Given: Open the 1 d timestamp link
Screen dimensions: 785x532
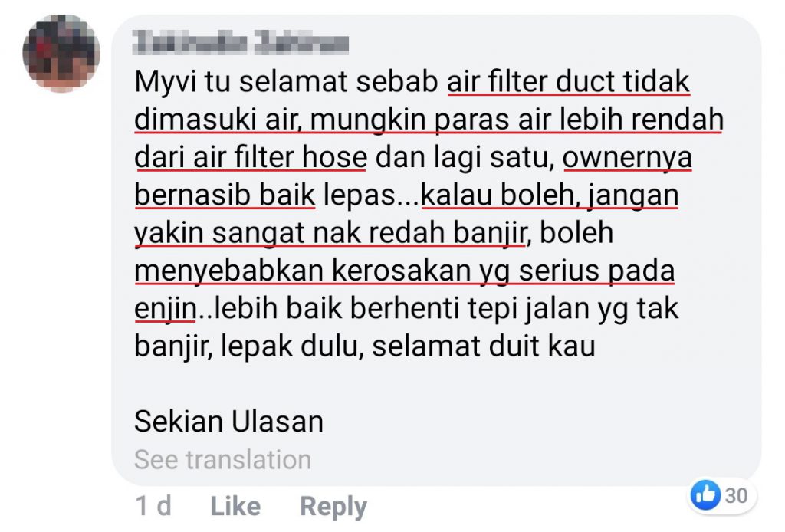Looking at the screenshot, I should 153,506.
